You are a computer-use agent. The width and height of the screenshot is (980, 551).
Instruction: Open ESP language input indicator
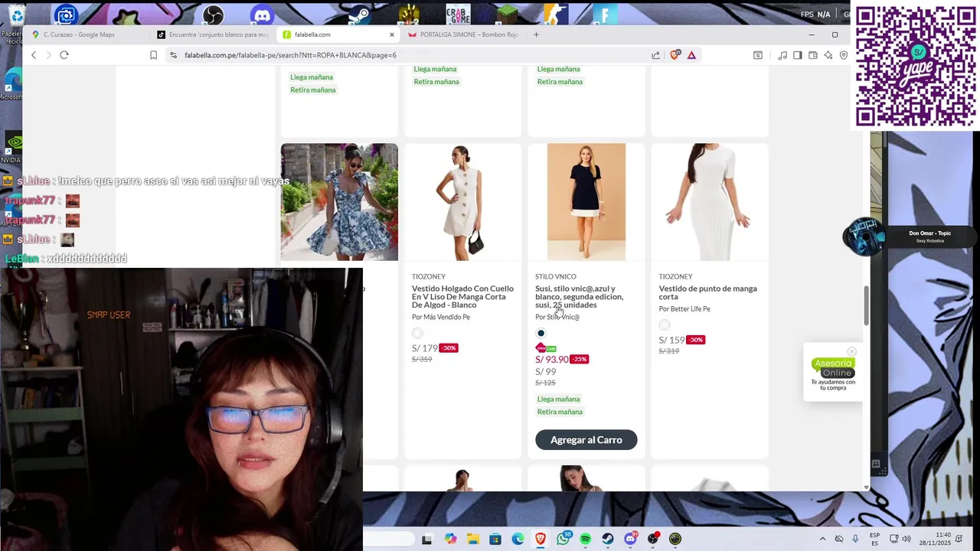tap(874, 539)
